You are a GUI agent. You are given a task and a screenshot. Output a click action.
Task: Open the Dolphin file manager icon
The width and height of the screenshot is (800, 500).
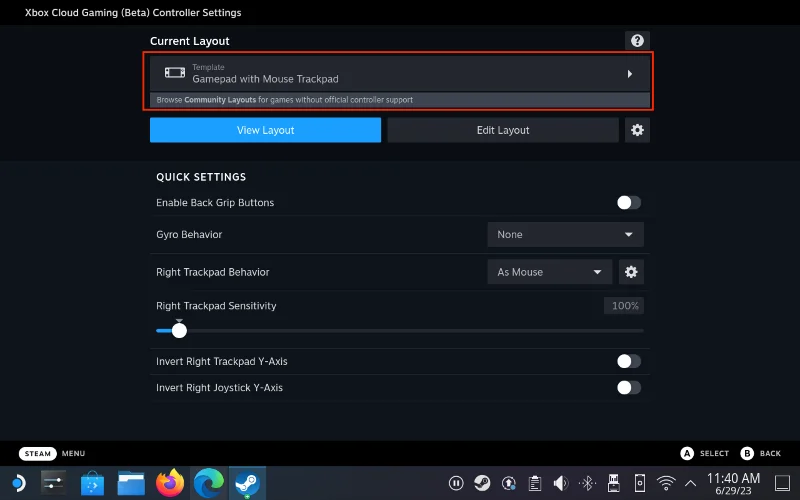(x=132, y=483)
